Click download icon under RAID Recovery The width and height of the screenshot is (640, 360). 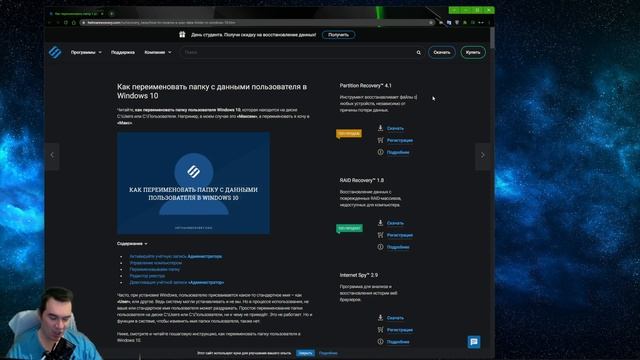click(x=380, y=222)
